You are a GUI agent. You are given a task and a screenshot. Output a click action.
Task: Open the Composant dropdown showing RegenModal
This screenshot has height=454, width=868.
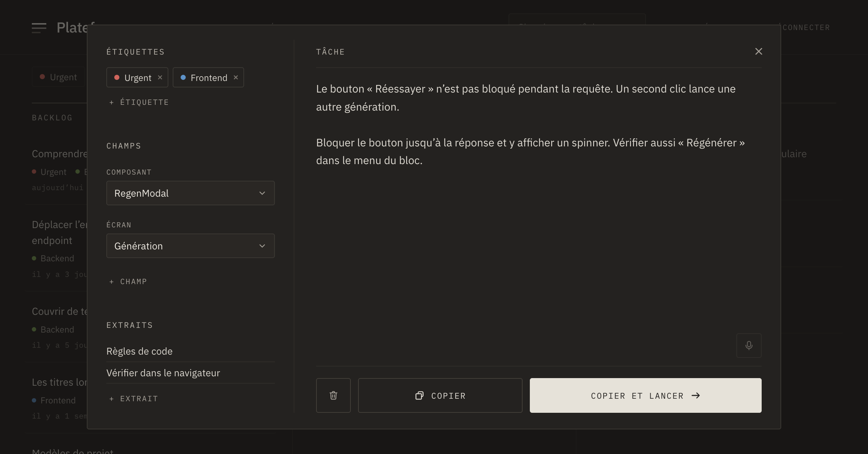(191, 193)
